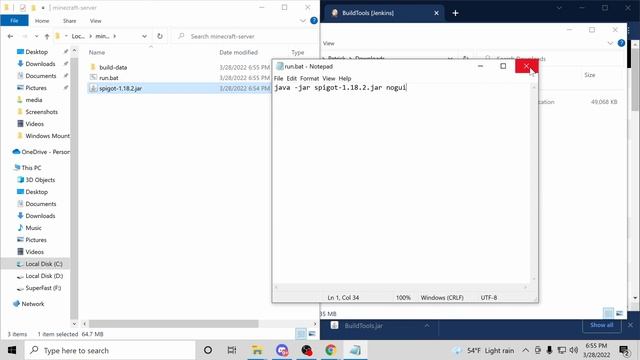
Task: Switch Explorer to details view icon
Action: tap(301, 334)
